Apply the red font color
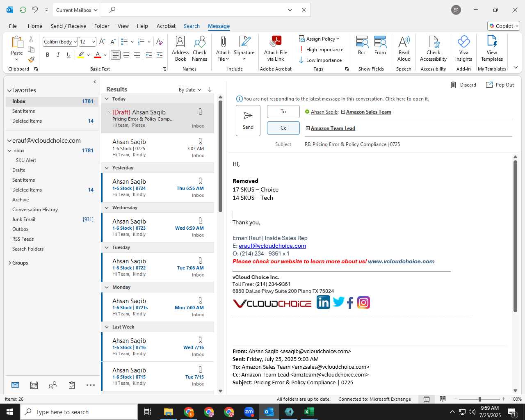The width and height of the screenshot is (525, 420). coord(98,55)
